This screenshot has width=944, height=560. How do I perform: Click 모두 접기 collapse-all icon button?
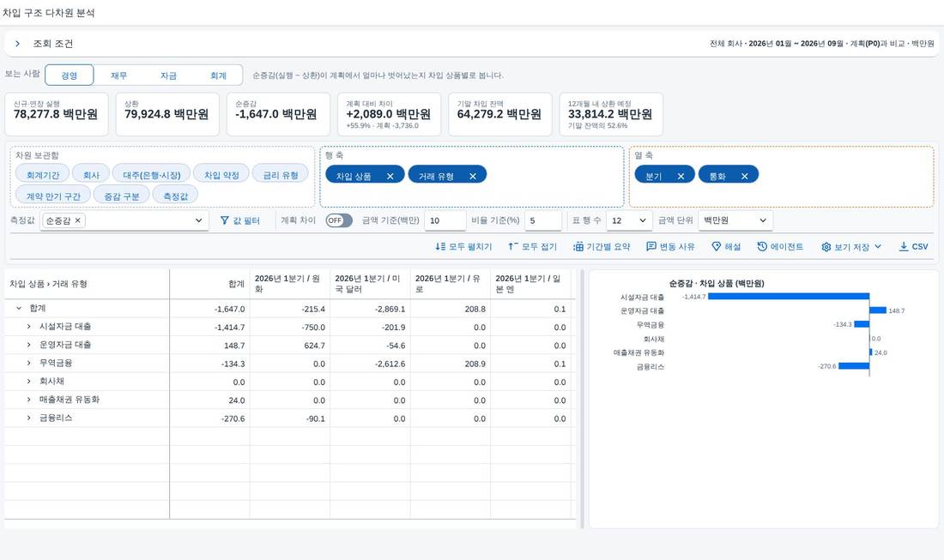[x=532, y=247]
